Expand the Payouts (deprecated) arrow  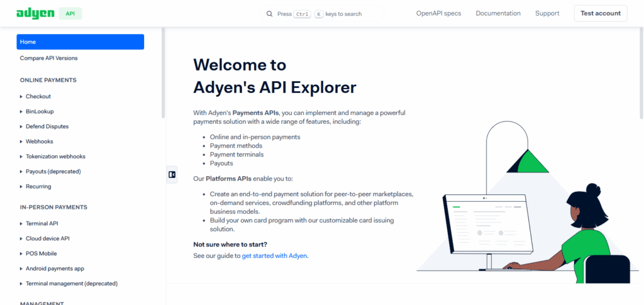[x=21, y=172]
